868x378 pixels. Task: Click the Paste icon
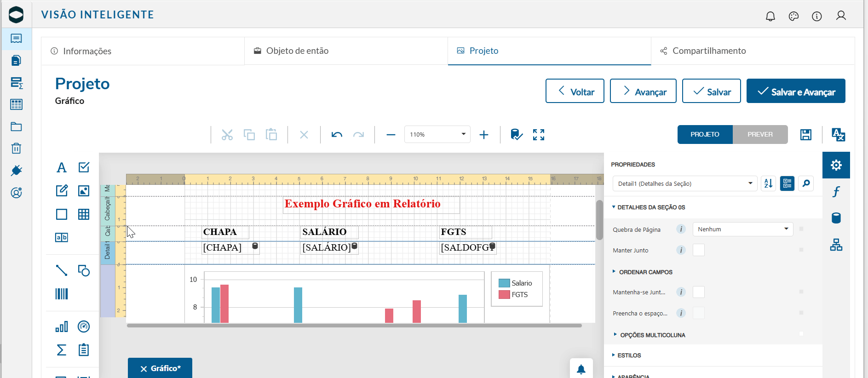[x=271, y=135]
